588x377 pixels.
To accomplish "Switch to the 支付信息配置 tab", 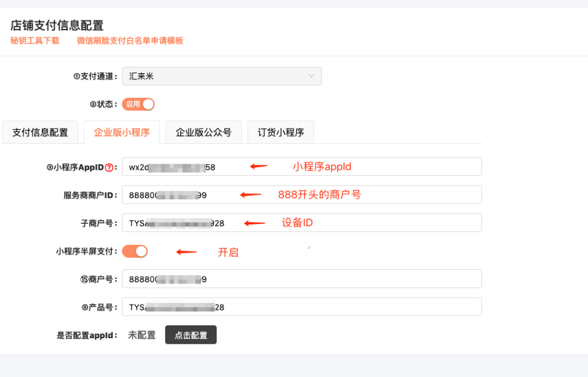I will 40,132.
